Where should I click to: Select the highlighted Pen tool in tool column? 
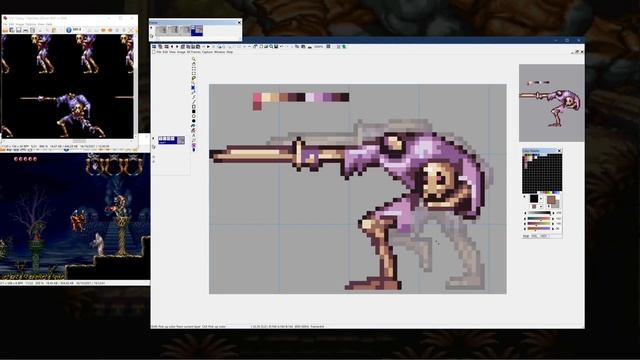pyautogui.click(x=193, y=87)
